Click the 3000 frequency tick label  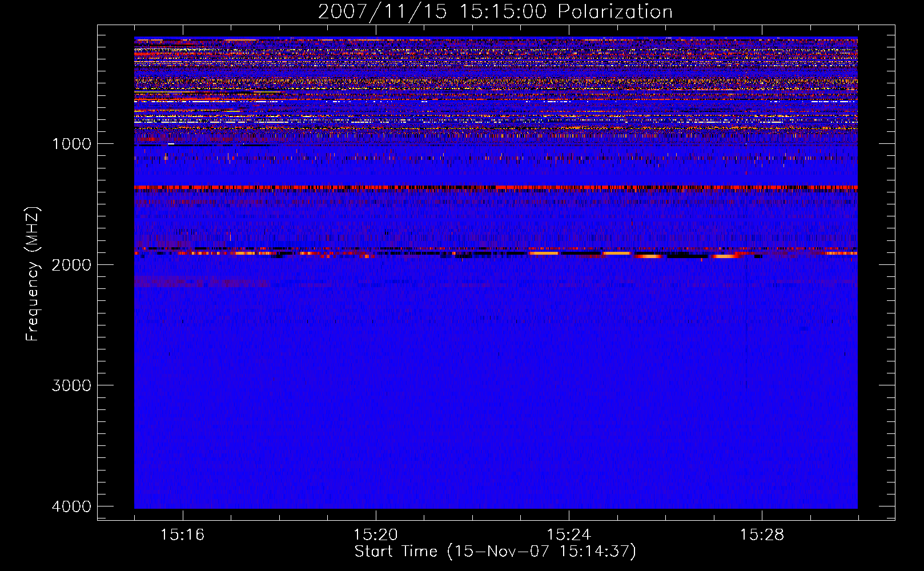[x=71, y=385]
